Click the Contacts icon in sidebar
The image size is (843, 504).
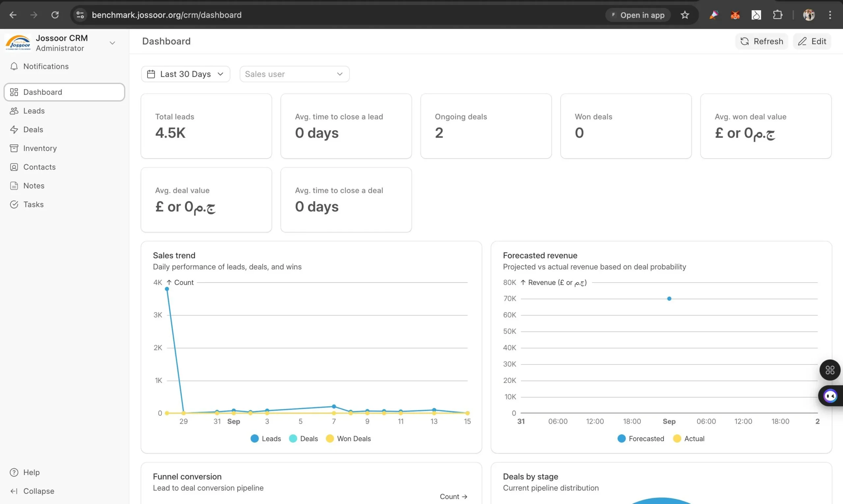coord(14,167)
